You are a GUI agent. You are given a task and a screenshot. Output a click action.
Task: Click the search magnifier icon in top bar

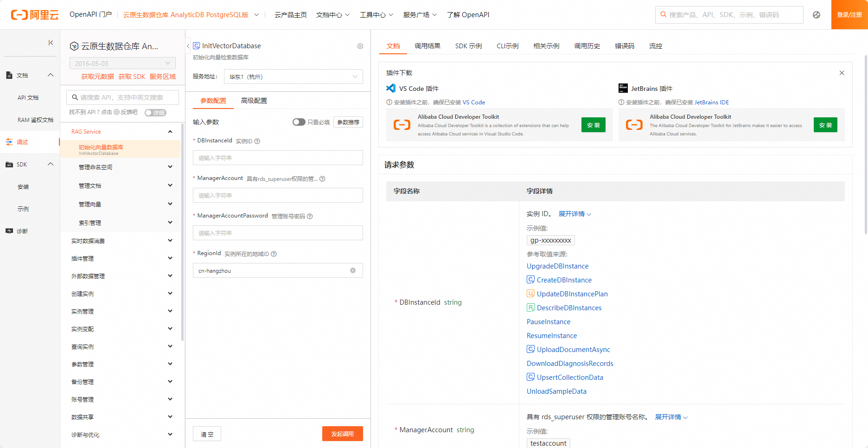click(664, 15)
